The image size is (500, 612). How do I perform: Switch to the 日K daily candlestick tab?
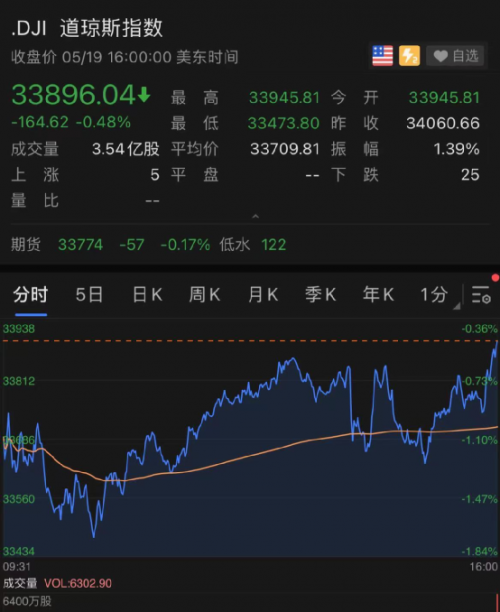(x=147, y=294)
